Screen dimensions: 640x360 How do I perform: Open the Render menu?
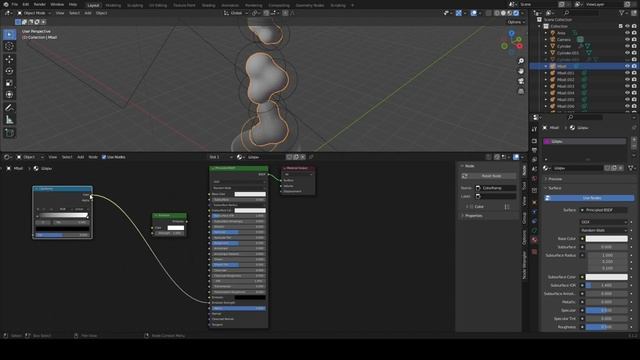(x=40, y=4)
